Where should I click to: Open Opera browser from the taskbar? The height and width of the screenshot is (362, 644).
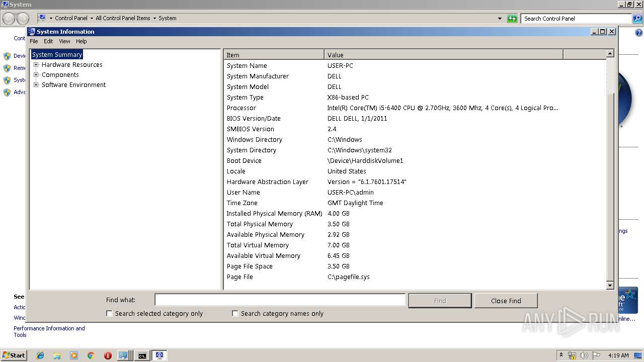[x=108, y=355]
